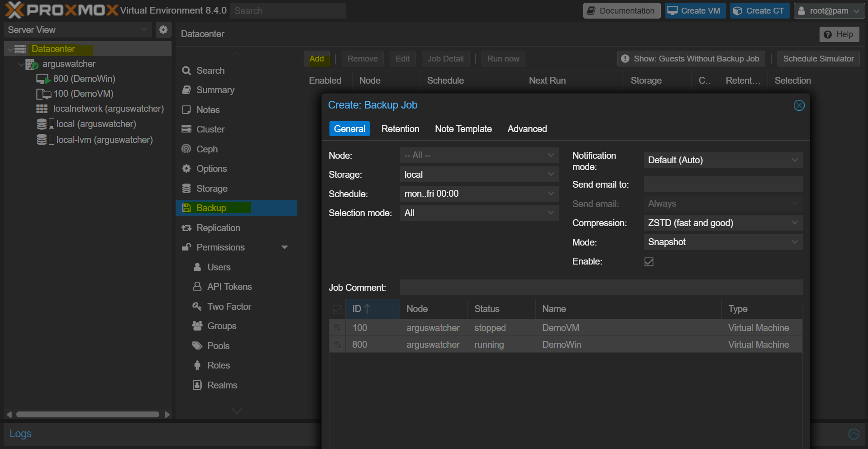Click the Replication retweet icon
The image size is (868, 449).
(x=186, y=228)
